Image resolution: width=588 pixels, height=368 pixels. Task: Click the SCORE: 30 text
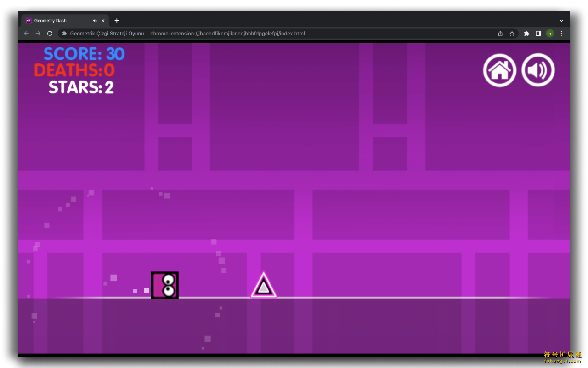coord(84,54)
